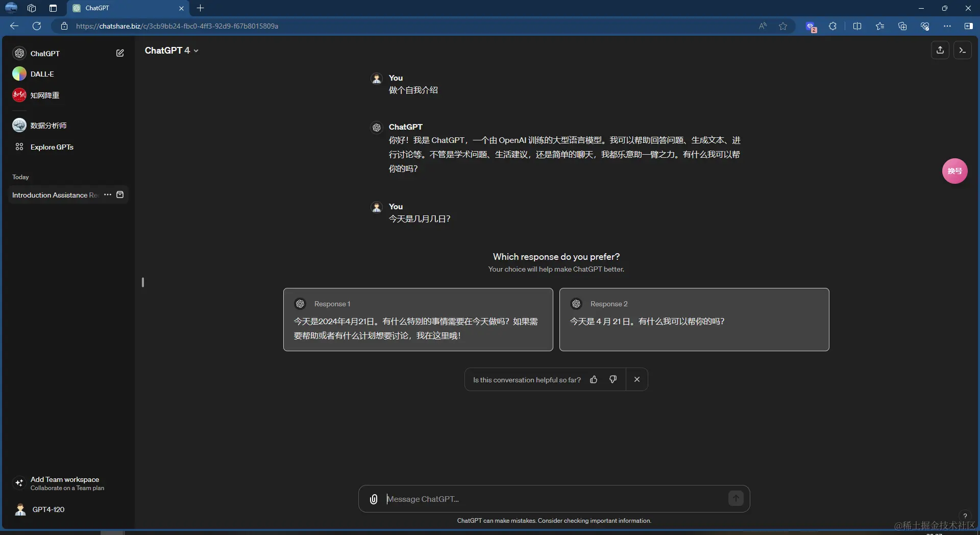Choose Response 2 as preferred

click(694, 320)
